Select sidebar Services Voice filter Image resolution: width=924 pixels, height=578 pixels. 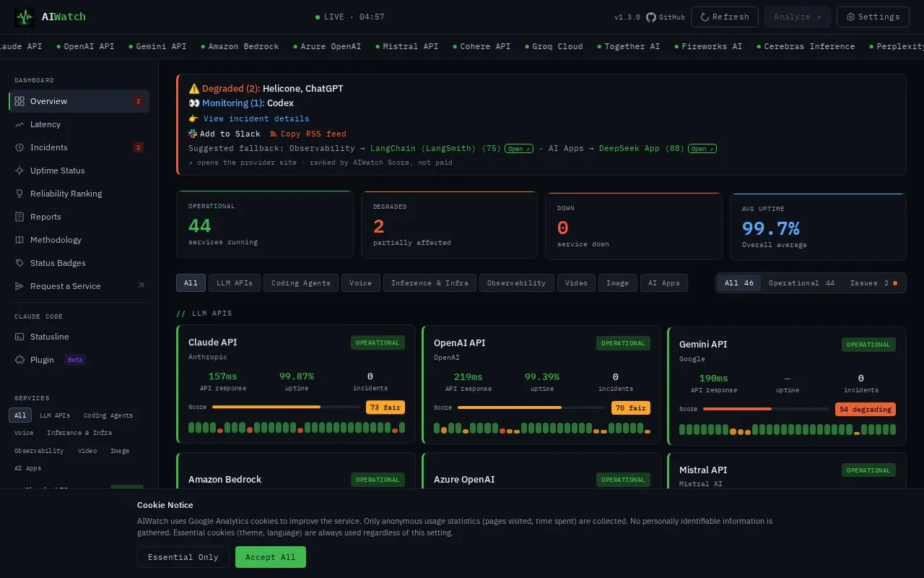click(x=24, y=433)
